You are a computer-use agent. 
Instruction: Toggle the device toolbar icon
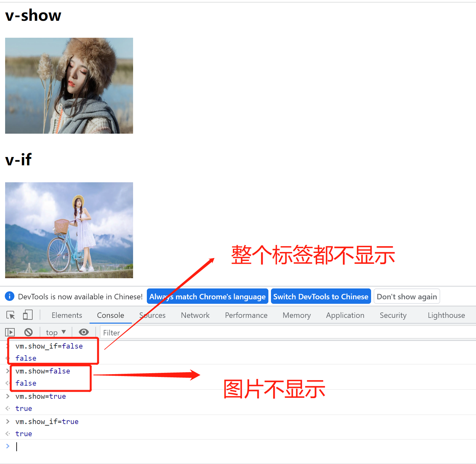(x=28, y=315)
